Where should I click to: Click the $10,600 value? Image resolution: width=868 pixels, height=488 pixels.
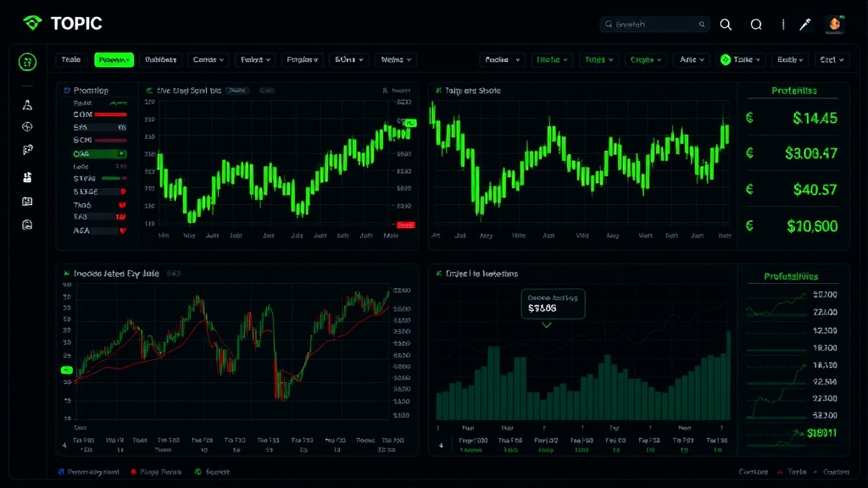812,225
